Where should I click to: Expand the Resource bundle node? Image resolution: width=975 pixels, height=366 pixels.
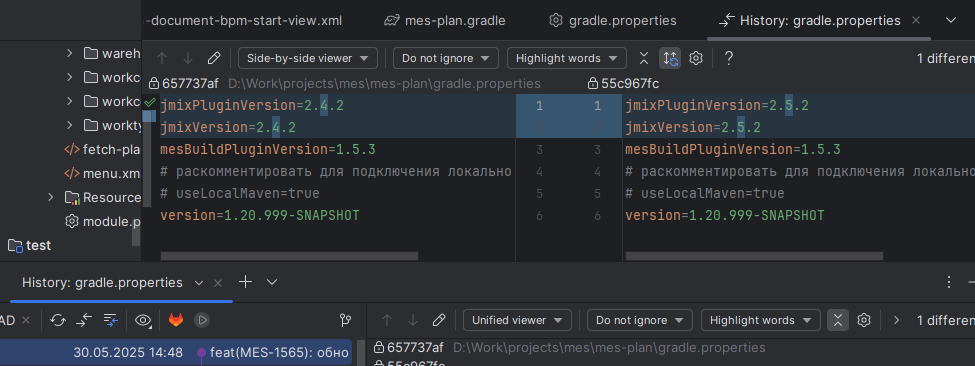click(x=51, y=198)
